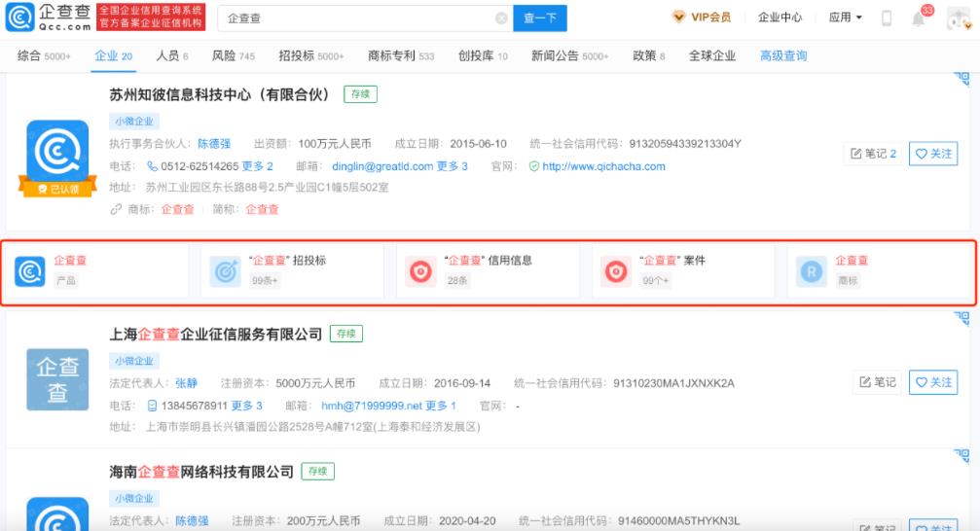Open partner link 陈德强 under 苏州知彼
The height and width of the screenshot is (531, 980).
click(x=214, y=144)
